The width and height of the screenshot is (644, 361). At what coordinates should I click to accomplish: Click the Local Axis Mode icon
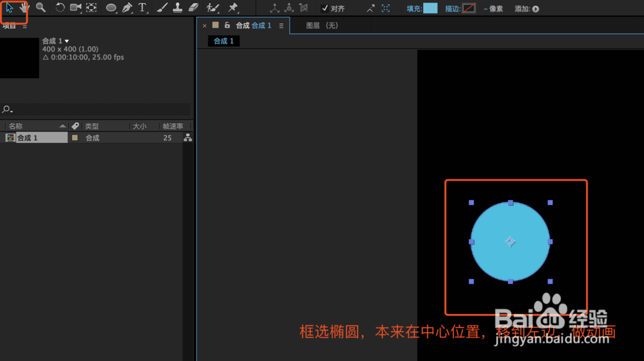point(274,8)
